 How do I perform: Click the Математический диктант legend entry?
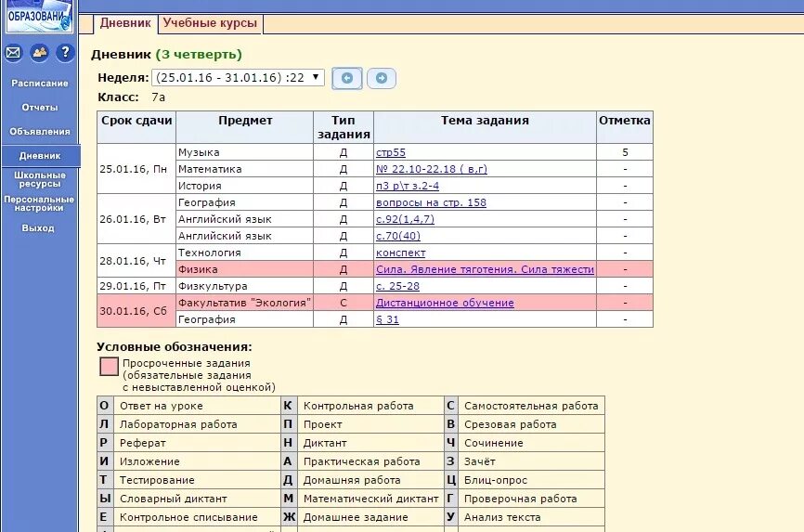[x=370, y=499]
